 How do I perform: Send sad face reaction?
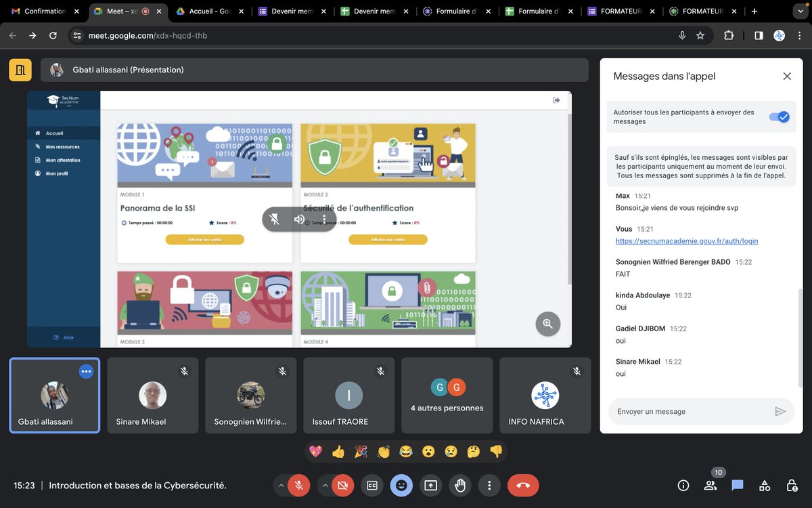click(x=451, y=451)
